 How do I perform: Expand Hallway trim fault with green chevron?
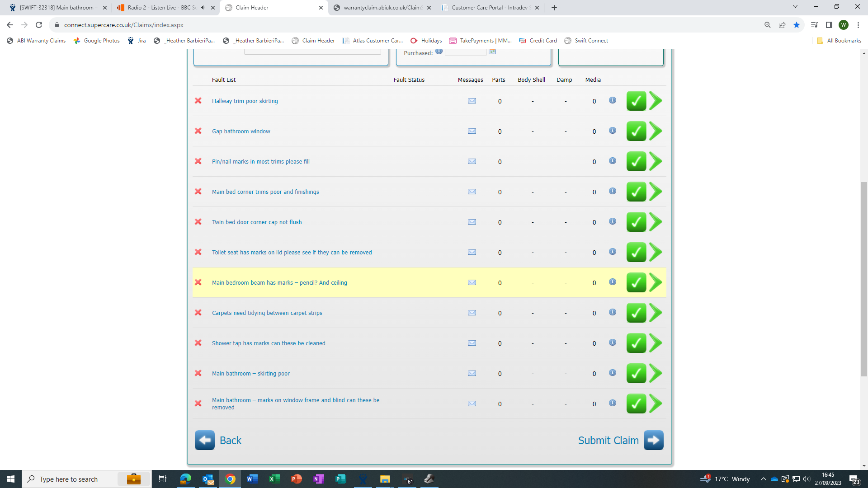coord(656,101)
